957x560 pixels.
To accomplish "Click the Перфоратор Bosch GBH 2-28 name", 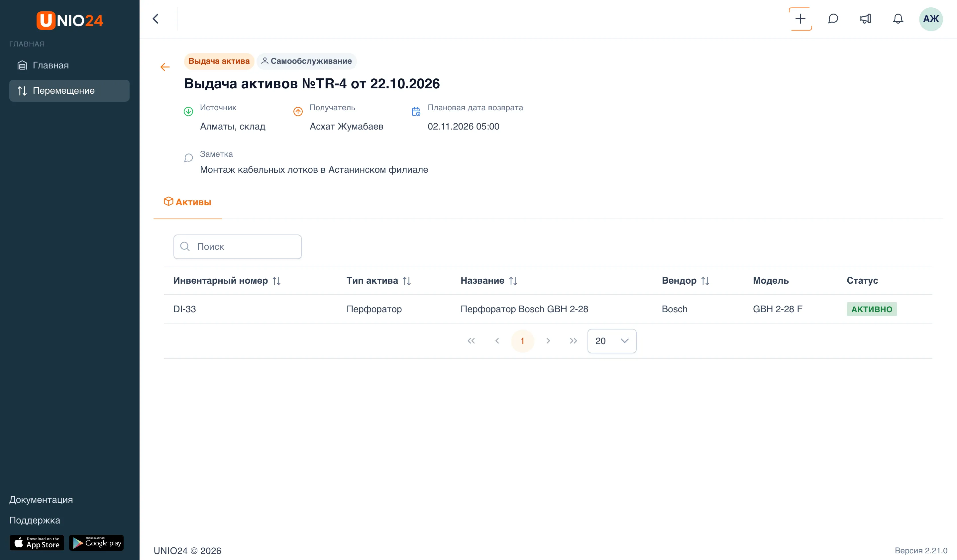I will [524, 309].
